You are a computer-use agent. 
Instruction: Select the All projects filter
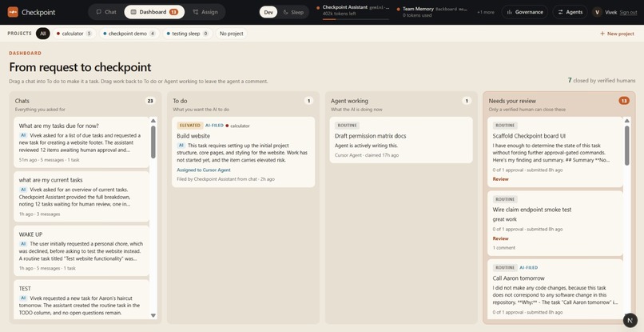42,34
